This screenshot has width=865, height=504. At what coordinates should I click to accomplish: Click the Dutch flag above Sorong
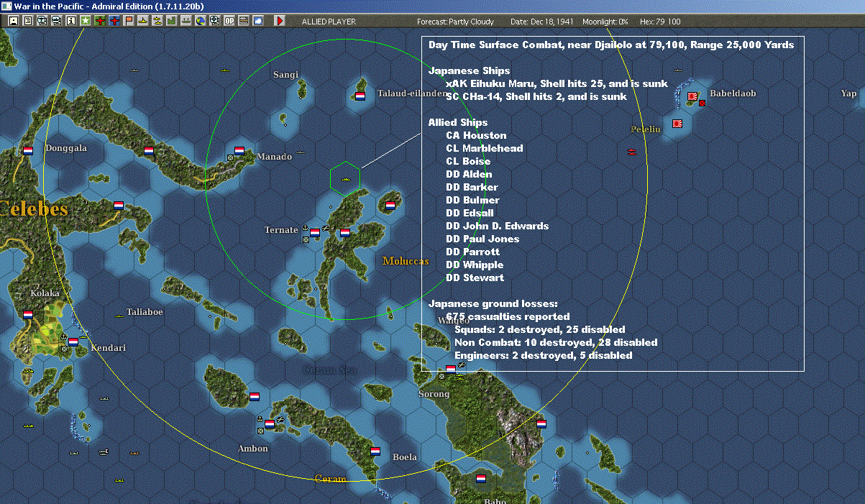[x=451, y=369]
